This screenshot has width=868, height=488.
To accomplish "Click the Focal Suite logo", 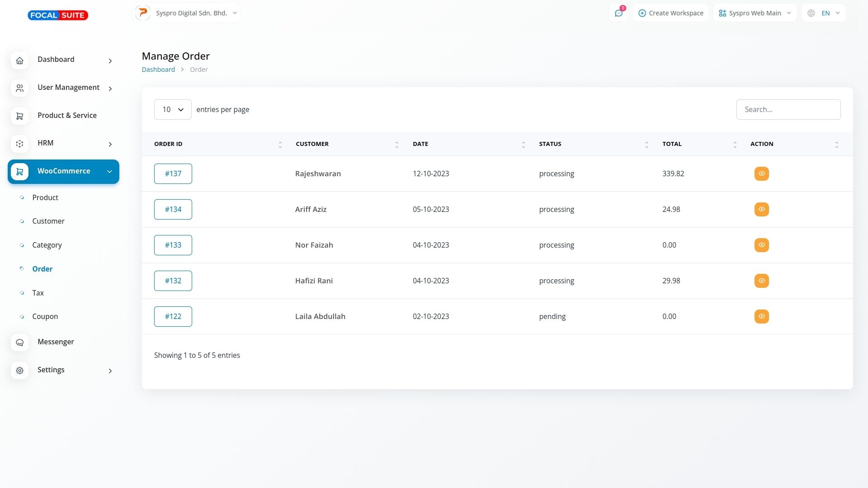I will click(x=58, y=15).
